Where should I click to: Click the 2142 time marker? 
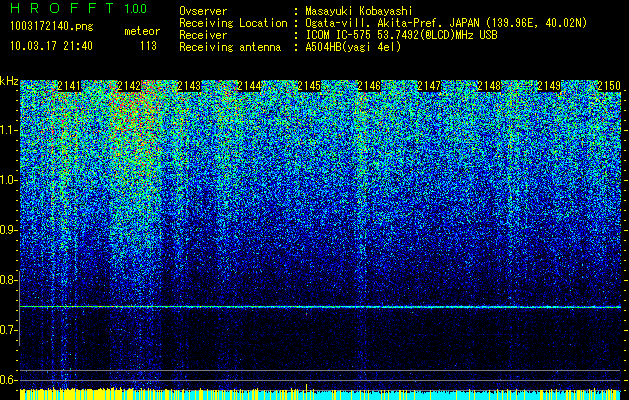pos(129,86)
